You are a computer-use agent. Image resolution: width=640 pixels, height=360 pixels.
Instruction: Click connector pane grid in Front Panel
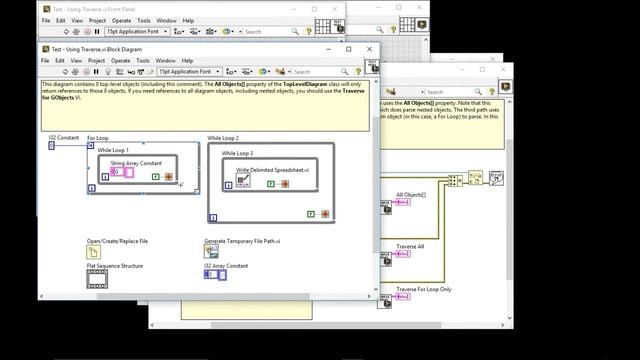coord(322,27)
